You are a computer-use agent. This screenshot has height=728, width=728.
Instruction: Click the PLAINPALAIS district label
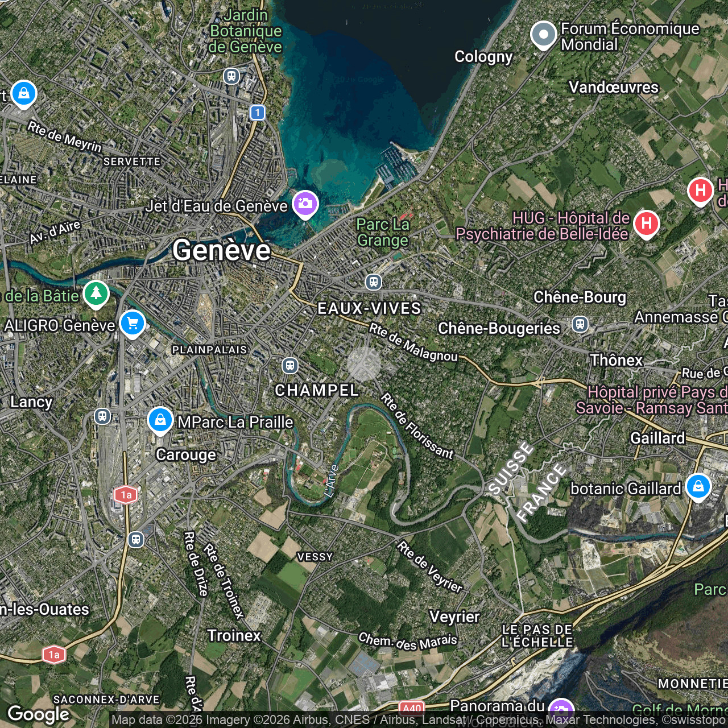click(209, 350)
